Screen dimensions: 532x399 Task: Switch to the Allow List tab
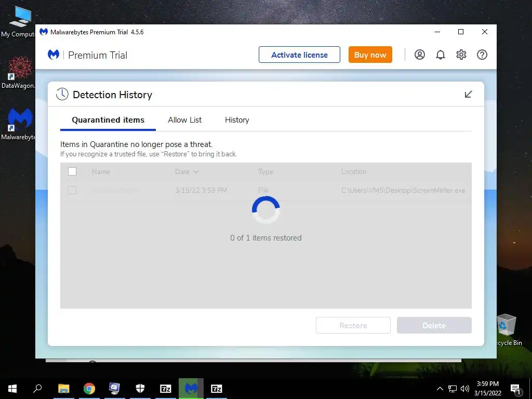184,120
